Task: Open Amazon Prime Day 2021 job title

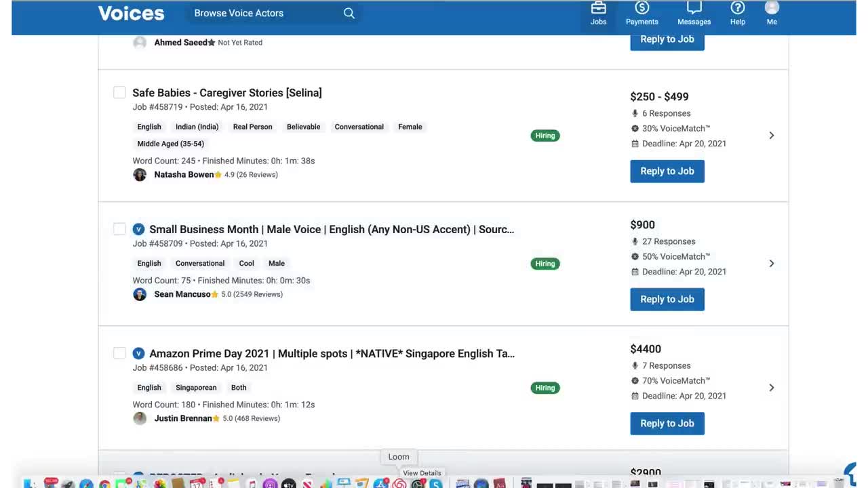Action: [332, 353]
